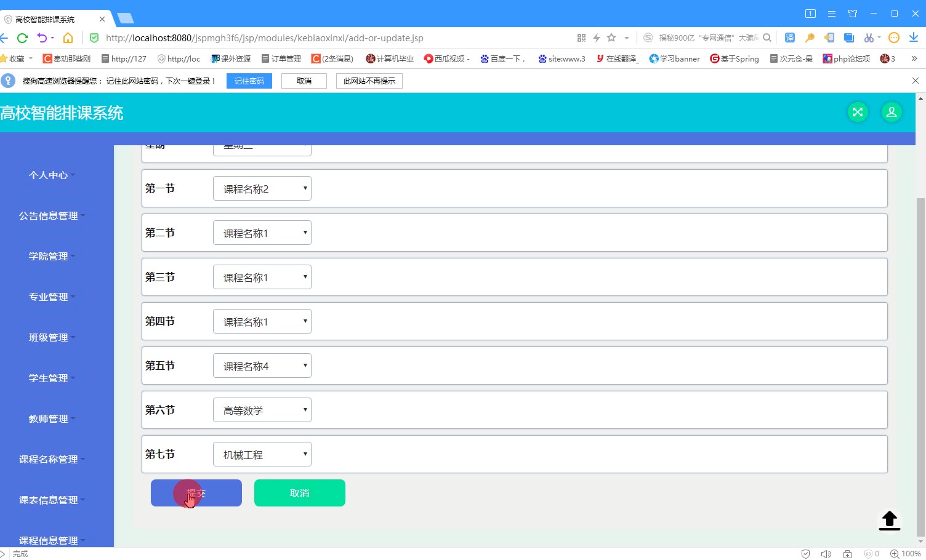926x560 pixels.
Task: Expand 专业管理 sidebar menu
Action: tap(52, 297)
